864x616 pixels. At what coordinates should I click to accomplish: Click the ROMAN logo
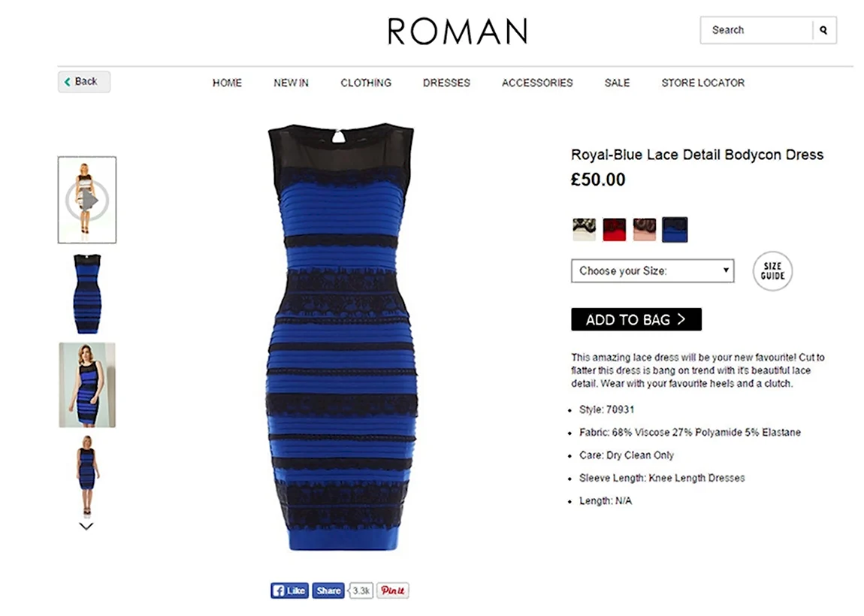pyautogui.click(x=458, y=31)
